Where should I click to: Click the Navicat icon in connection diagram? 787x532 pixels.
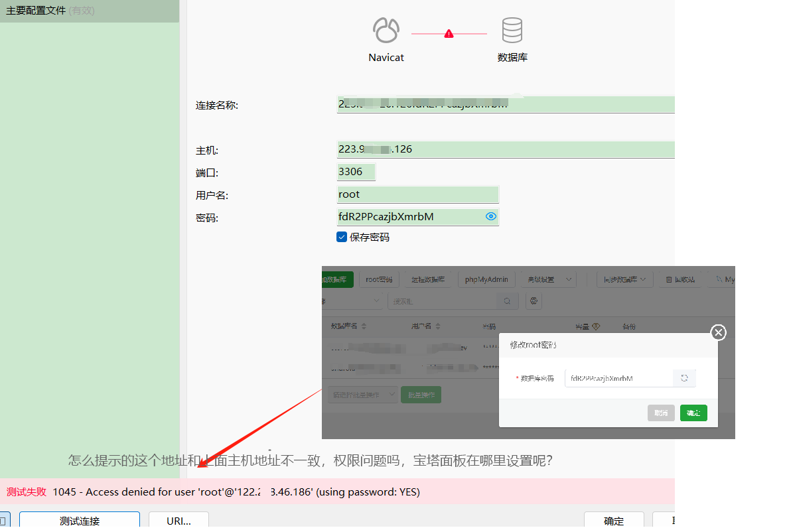386,30
